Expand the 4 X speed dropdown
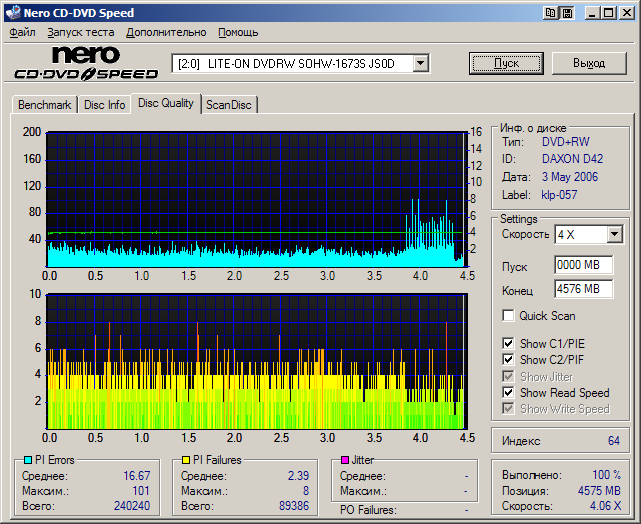The width and height of the screenshot is (641, 524). (614, 234)
